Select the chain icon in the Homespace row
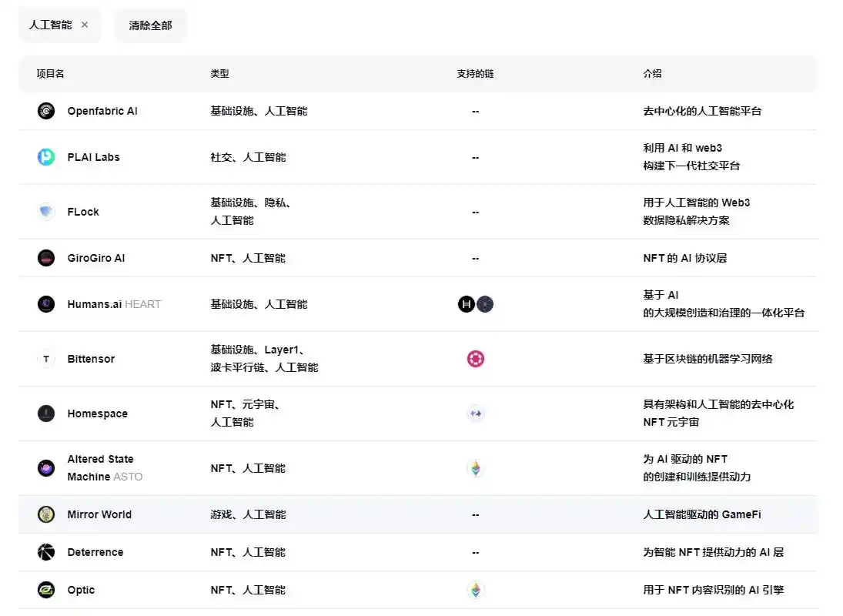This screenshot has height=616, width=843. 475,413
